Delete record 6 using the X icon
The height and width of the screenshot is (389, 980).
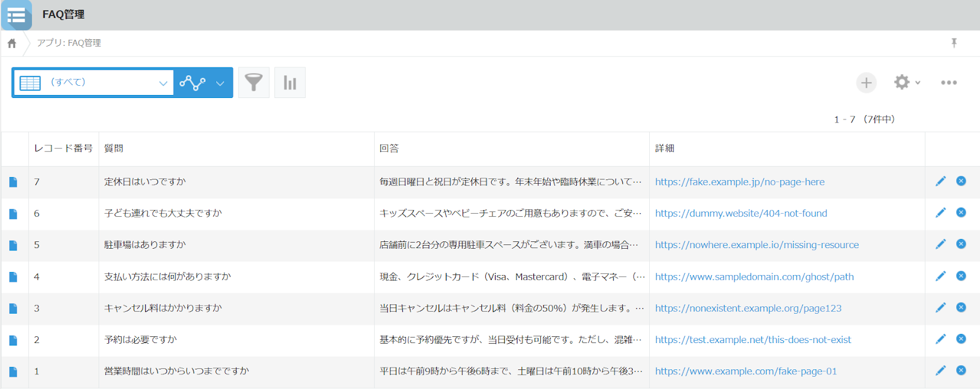pos(961,213)
